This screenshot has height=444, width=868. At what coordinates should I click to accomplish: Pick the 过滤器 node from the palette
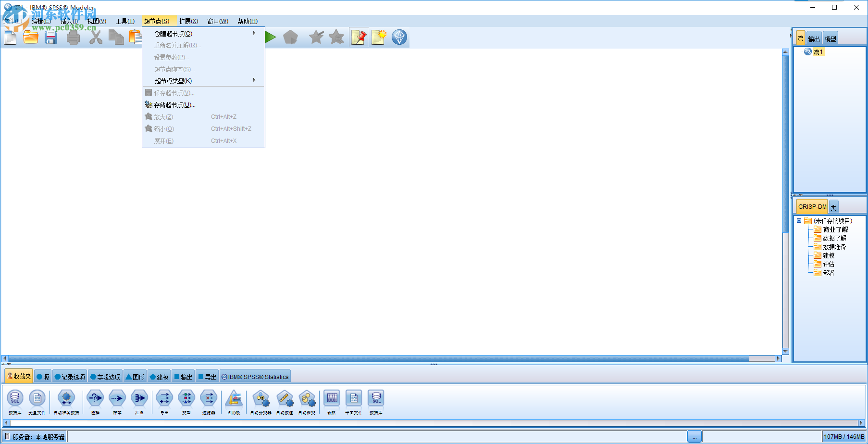coord(209,399)
